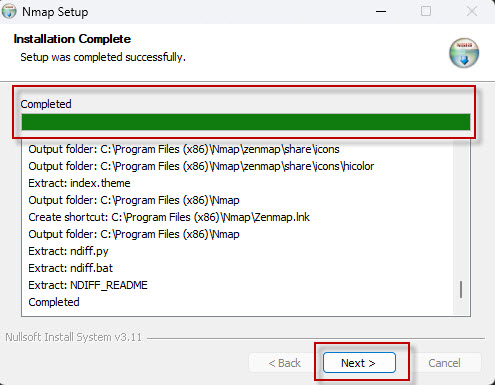The height and width of the screenshot is (385, 495).
Task: Select the last 'Completed' line in log
Action: tap(54, 302)
